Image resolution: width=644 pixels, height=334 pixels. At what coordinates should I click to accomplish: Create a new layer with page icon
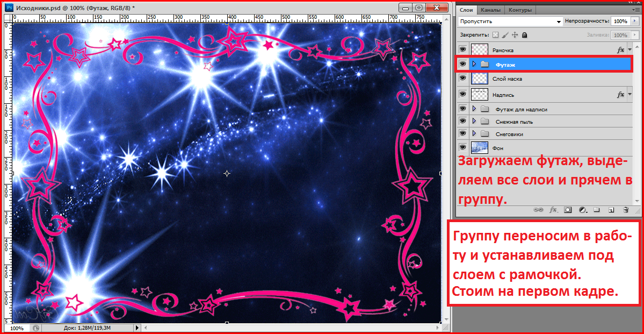coord(611,210)
